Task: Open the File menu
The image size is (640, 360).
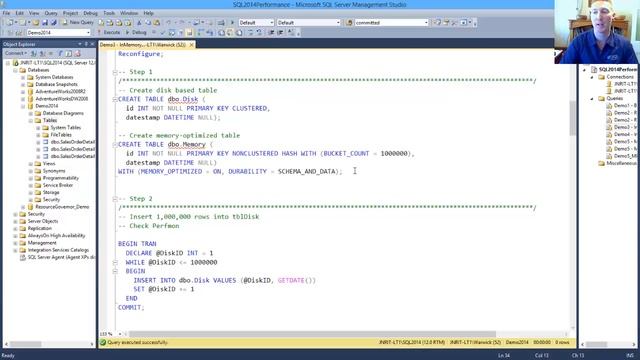Action: click(6, 13)
